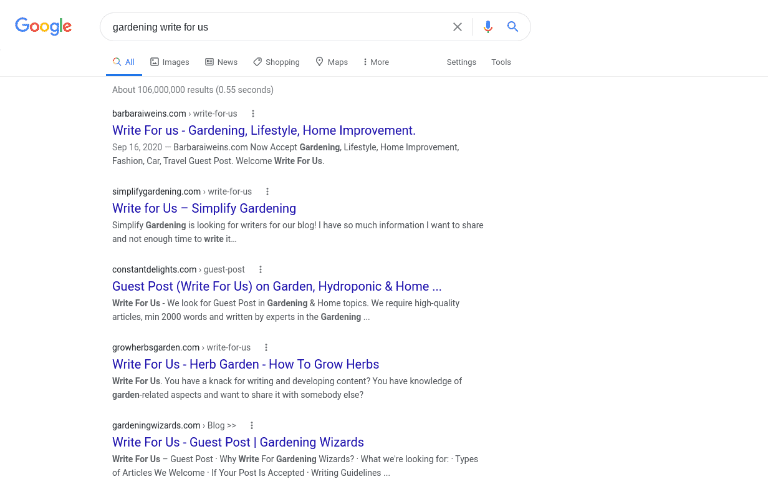Image resolution: width=768 pixels, height=479 pixels.
Task: Switch to the News tab
Action: [221, 62]
